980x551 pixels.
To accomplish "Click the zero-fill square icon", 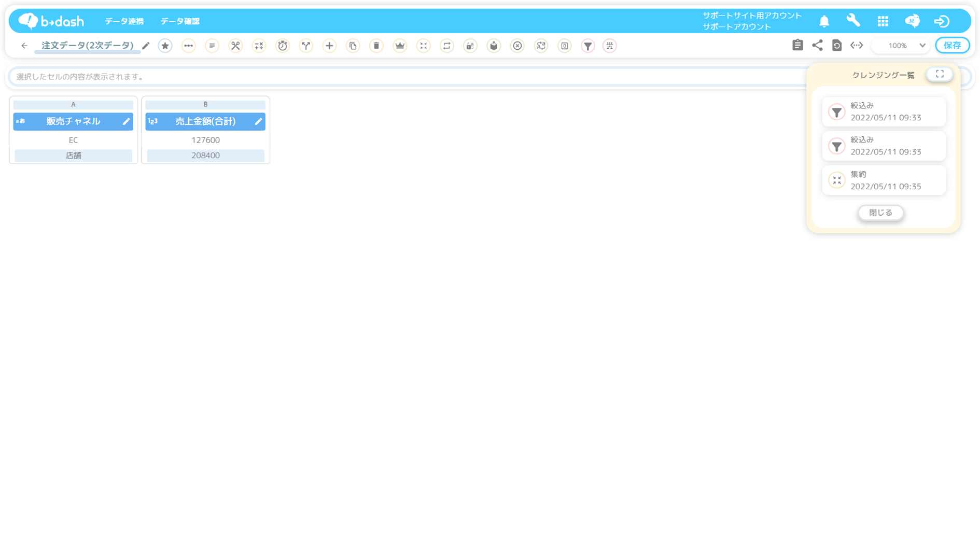I will coord(565,46).
